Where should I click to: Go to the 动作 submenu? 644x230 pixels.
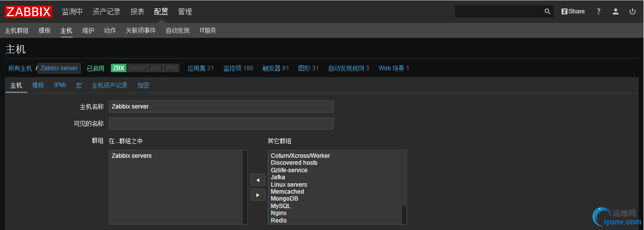pos(110,30)
